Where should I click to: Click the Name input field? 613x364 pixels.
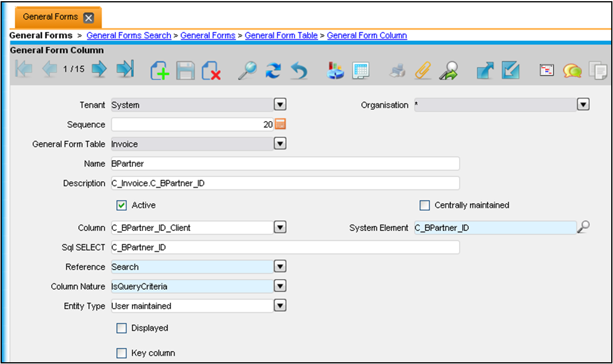click(285, 164)
